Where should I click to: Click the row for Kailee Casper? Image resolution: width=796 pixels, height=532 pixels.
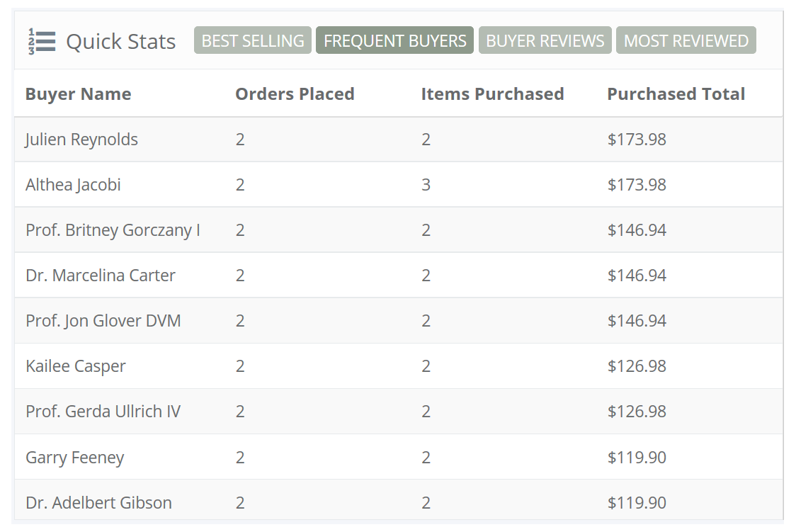76,366
